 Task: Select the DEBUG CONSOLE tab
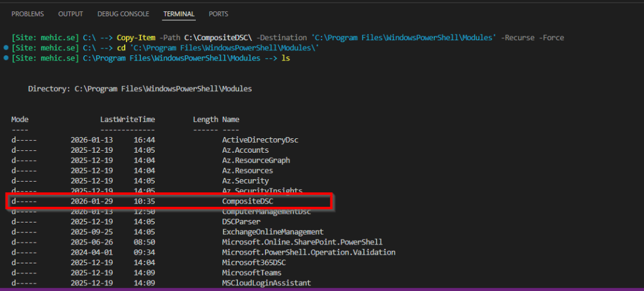tap(123, 14)
